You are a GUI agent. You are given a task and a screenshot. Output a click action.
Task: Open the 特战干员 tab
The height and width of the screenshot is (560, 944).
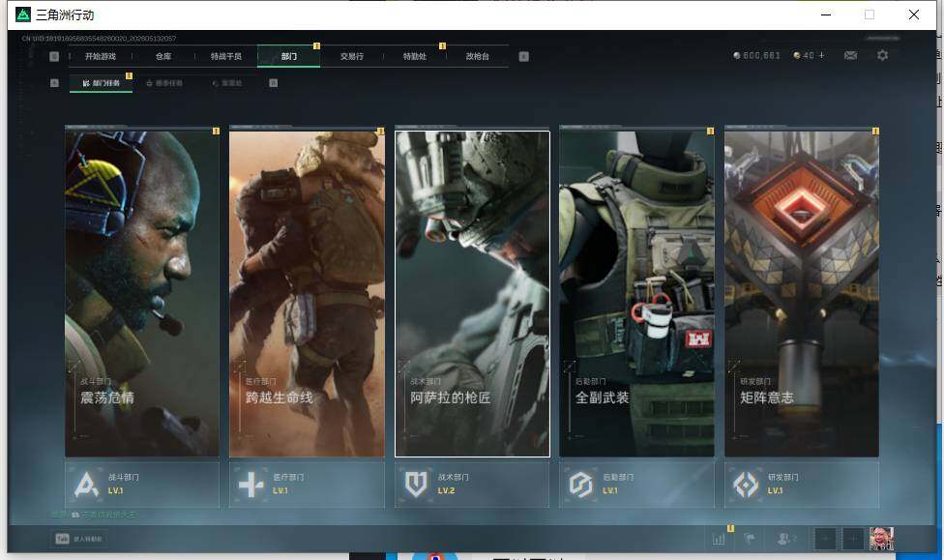point(225,57)
